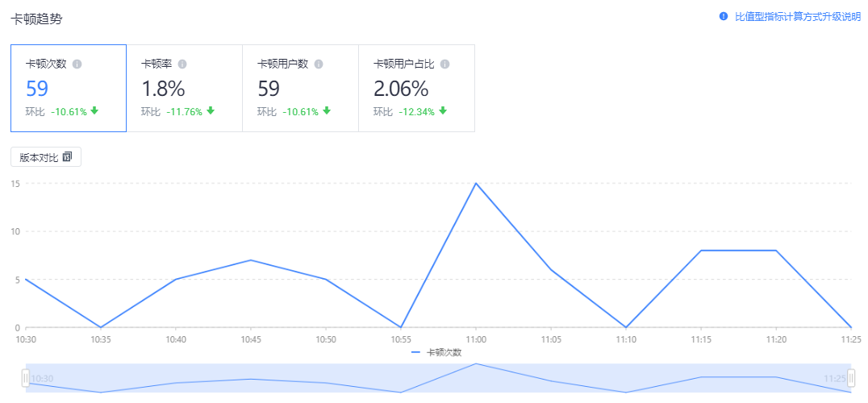This screenshot has width=868, height=403.
Task: Click green down arrow next to -10.61% in 卡顿次数 card
Action: pyautogui.click(x=94, y=111)
